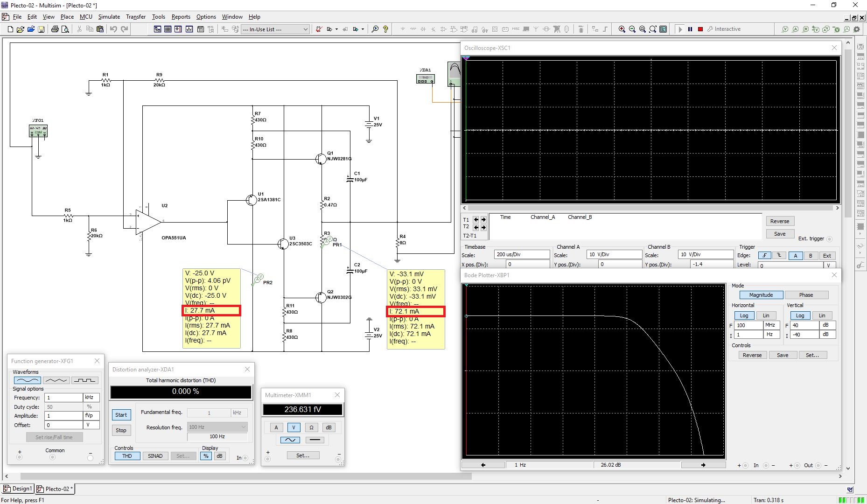Click the Oscilloscope Reverse button

click(780, 221)
